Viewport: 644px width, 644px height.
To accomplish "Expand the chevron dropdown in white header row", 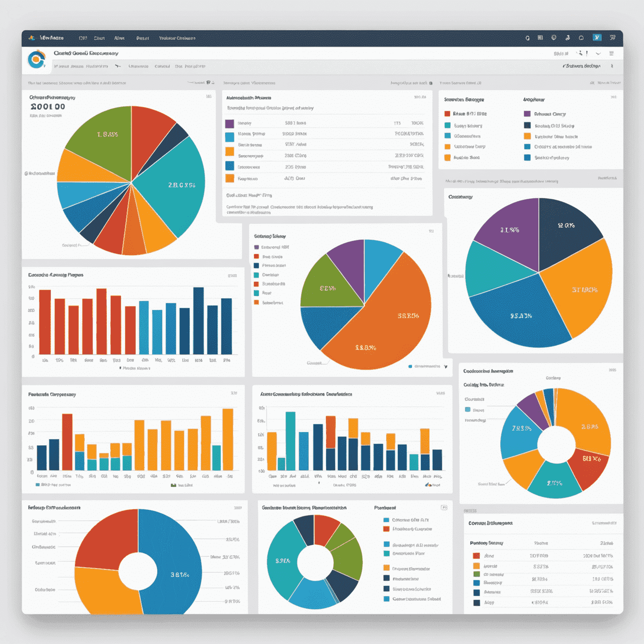I will [x=598, y=54].
